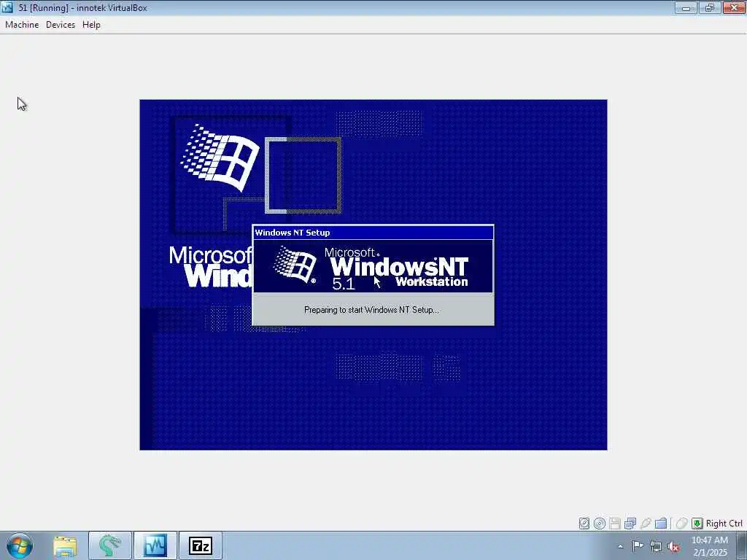Image resolution: width=747 pixels, height=560 pixels.
Task: Click the CD/DVD drive status icon
Action: click(x=600, y=524)
